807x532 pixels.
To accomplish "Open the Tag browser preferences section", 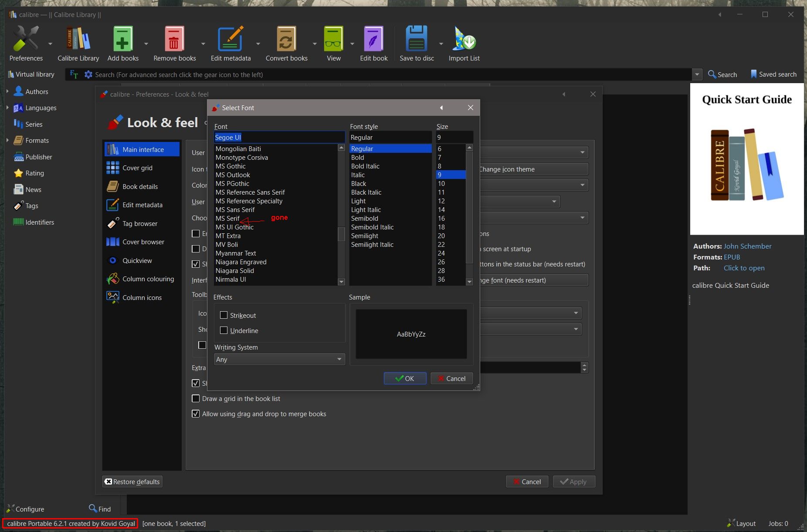I will (x=142, y=223).
